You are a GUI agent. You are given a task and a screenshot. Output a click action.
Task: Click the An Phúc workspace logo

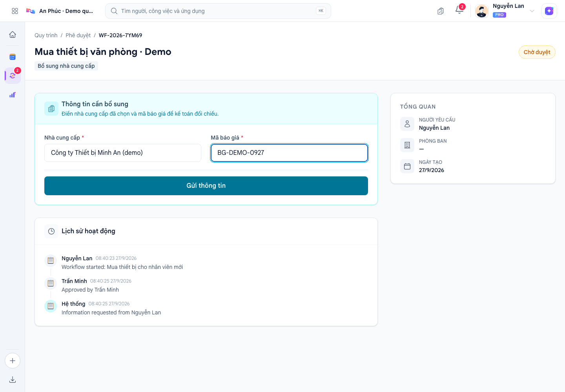(31, 11)
